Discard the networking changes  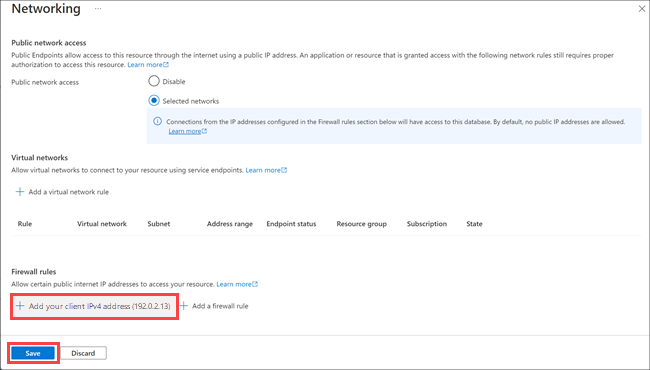pyautogui.click(x=83, y=353)
